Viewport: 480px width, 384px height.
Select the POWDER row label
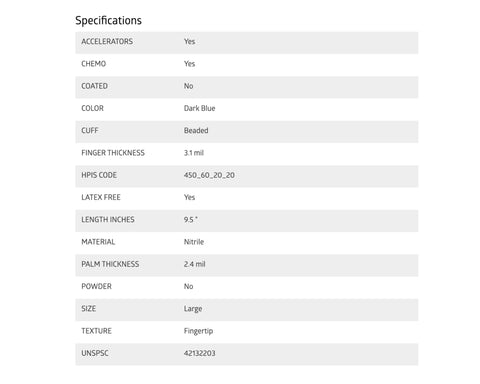pyautogui.click(x=96, y=287)
